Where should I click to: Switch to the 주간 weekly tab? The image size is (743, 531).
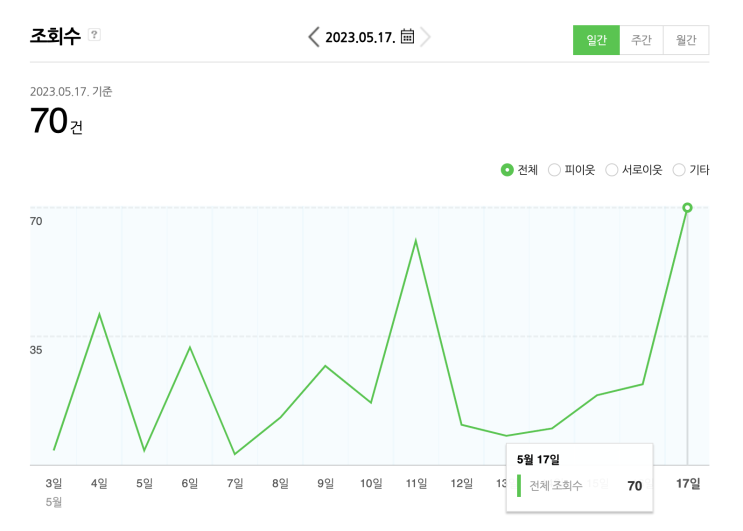[641, 40]
